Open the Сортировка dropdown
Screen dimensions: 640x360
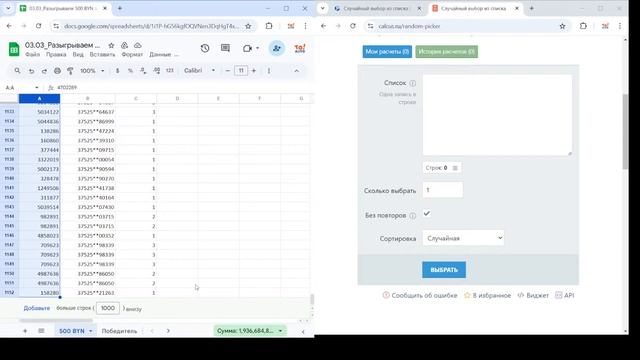click(x=463, y=238)
